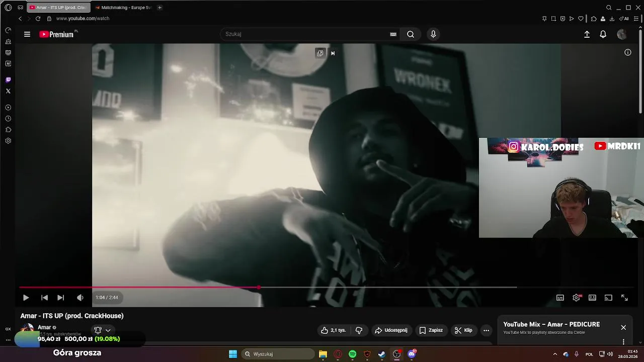Screen dimensions: 644x362
Task: Enter fullscreen mode
Action: click(624, 298)
